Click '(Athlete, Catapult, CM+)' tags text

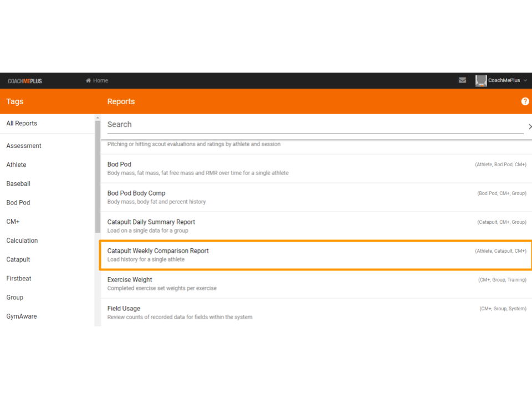coord(500,251)
